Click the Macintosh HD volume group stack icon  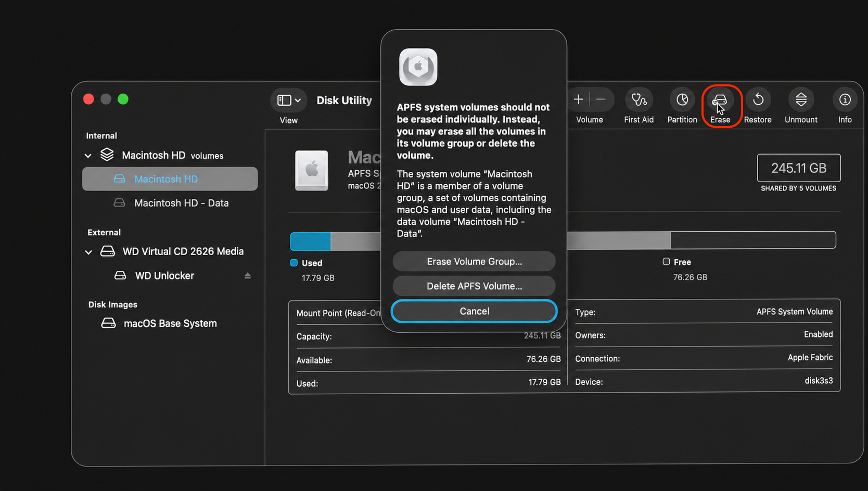pyautogui.click(x=107, y=155)
